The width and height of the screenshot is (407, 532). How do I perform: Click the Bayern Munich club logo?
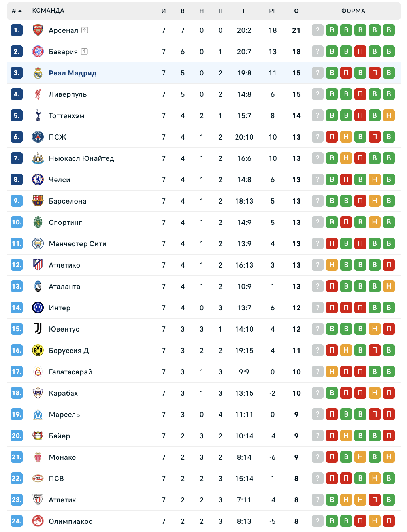tap(38, 51)
